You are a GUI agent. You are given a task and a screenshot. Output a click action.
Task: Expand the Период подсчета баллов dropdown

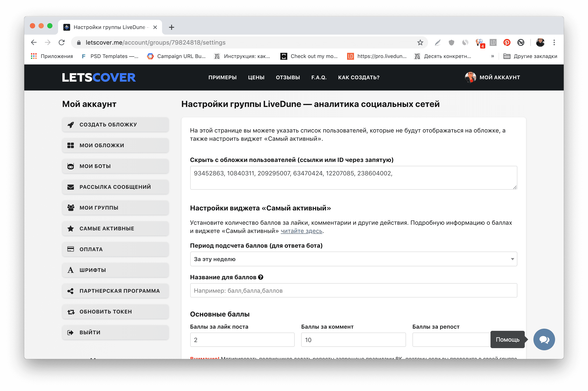click(x=353, y=259)
